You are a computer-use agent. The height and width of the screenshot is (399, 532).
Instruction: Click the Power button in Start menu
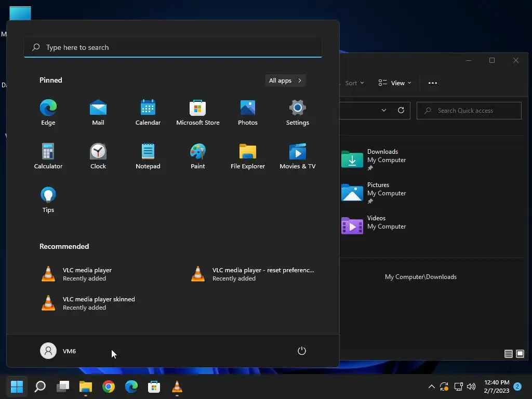pos(302,351)
